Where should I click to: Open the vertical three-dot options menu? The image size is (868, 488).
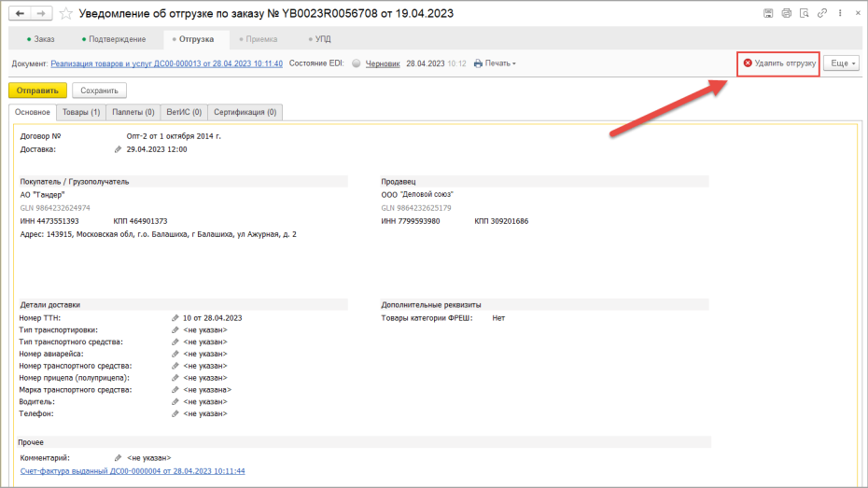(x=840, y=13)
